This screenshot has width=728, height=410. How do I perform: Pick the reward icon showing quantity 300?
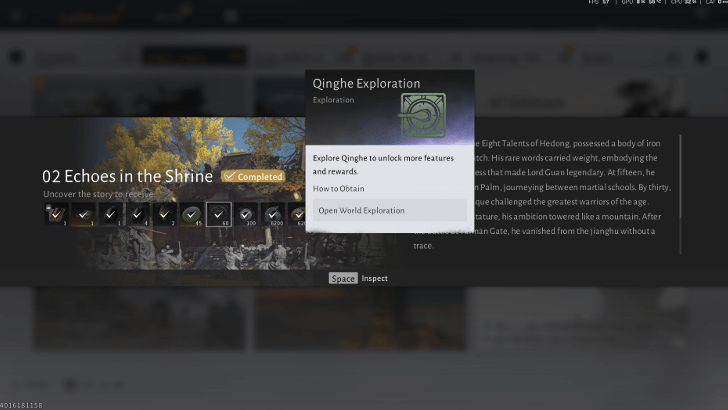pos(246,214)
